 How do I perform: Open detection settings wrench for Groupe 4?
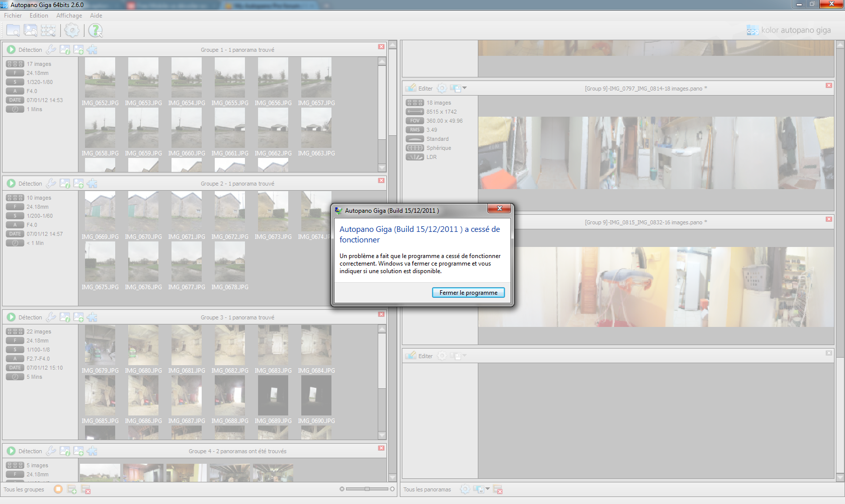[x=51, y=451]
